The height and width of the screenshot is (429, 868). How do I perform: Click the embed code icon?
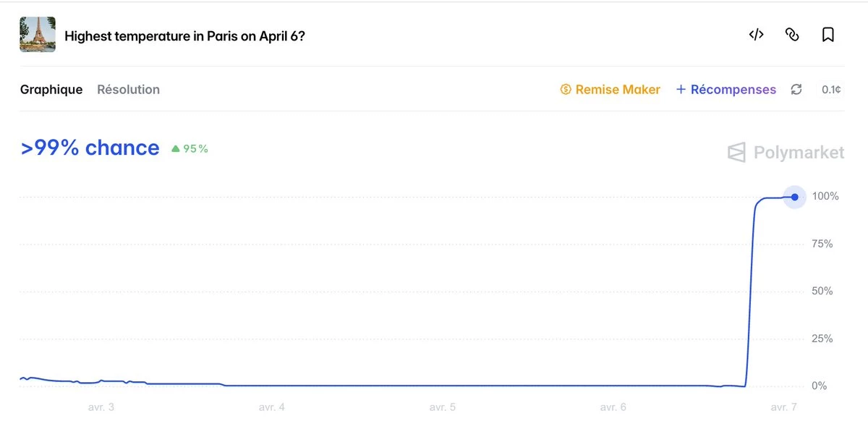coord(756,35)
